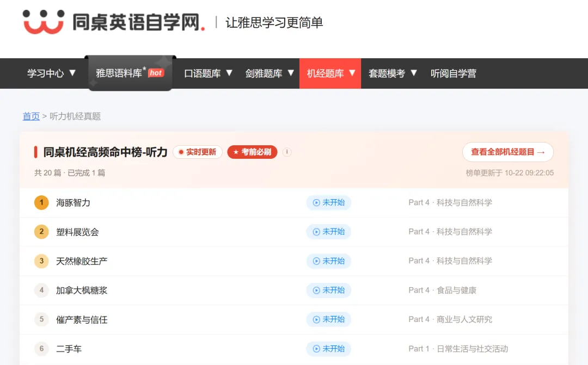Click 未开始 button for 二手车
Viewport: 588px width, 365px height.
328,349
